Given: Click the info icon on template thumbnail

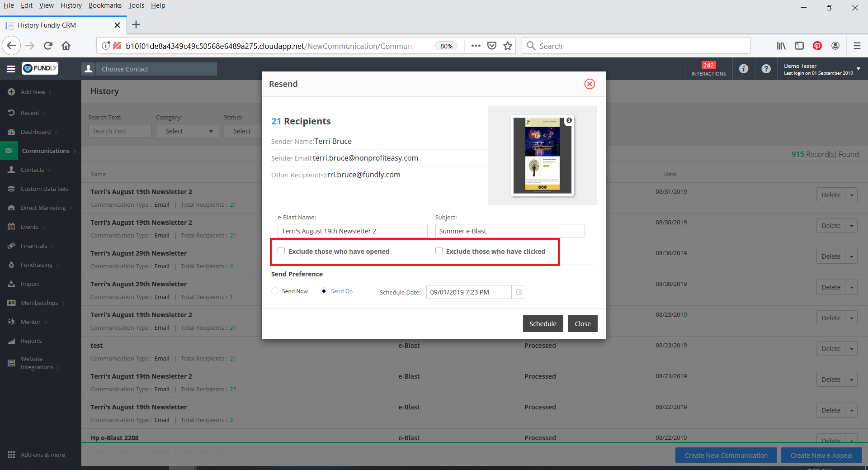Looking at the screenshot, I should pyautogui.click(x=569, y=120).
